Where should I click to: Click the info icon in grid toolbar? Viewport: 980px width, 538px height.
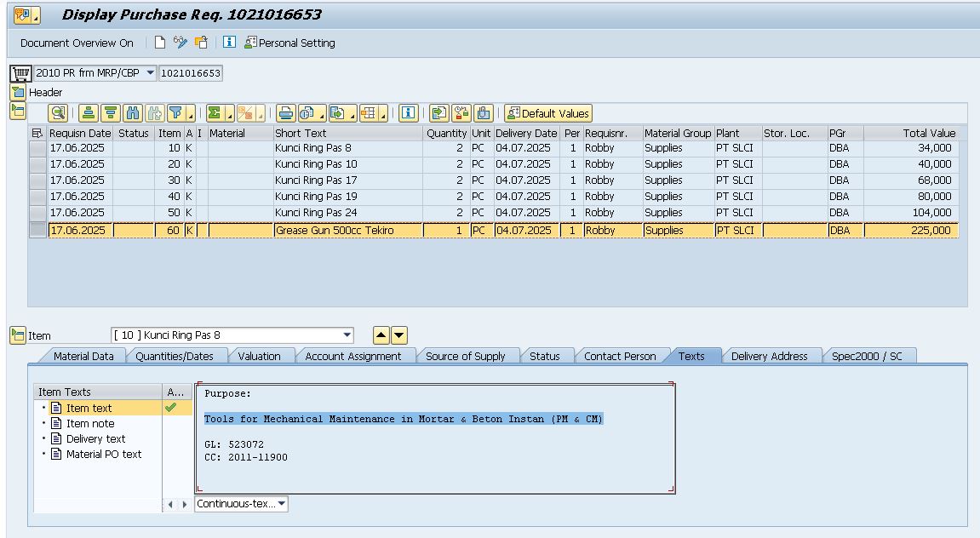[x=408, y=113]
